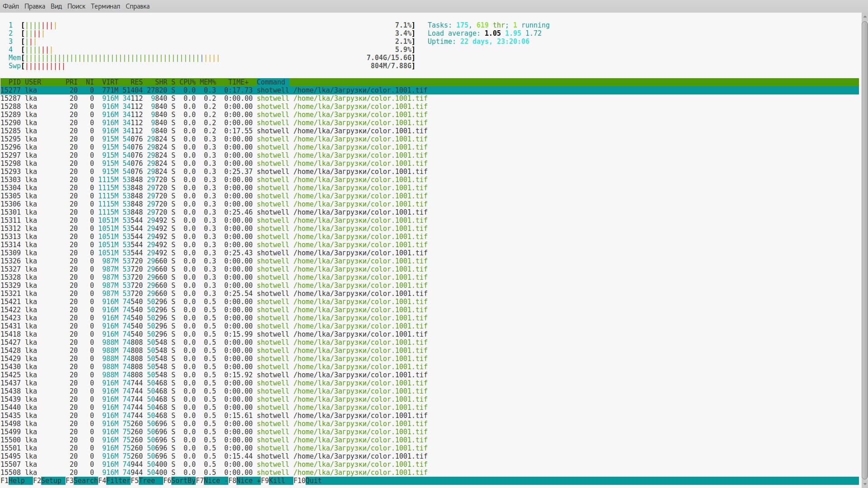
Task: Select the process row with PID 15435
Action: [x=429, y=416]
